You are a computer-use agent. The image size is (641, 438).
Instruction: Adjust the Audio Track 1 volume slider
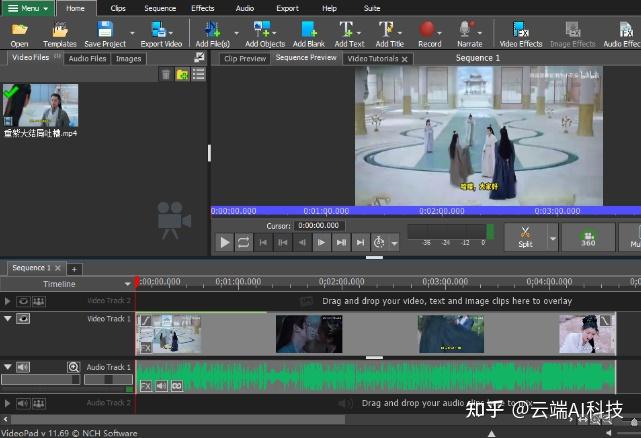[x=40, y=380]
